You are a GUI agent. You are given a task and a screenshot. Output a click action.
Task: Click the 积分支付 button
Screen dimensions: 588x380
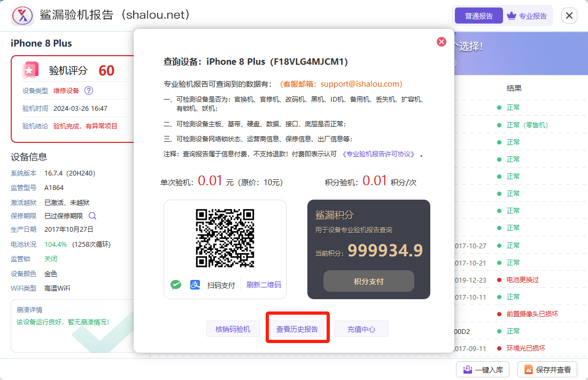point(369,281)
